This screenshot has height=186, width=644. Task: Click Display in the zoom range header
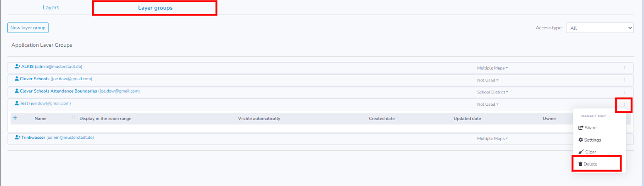105,119
